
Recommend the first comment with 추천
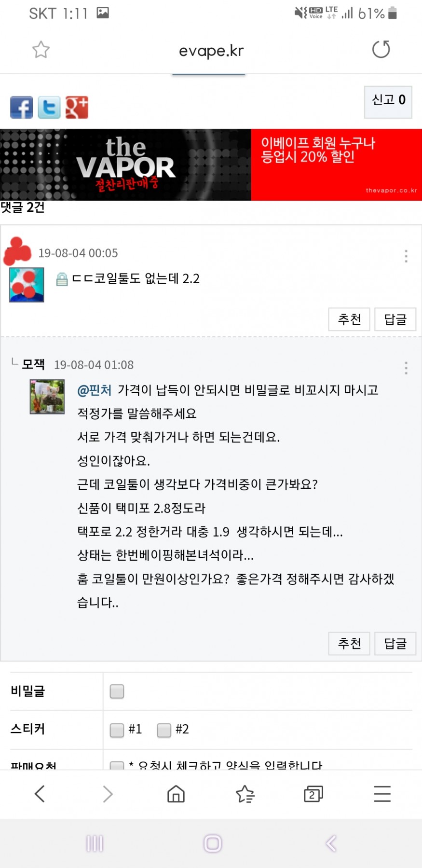pos(349,319)
